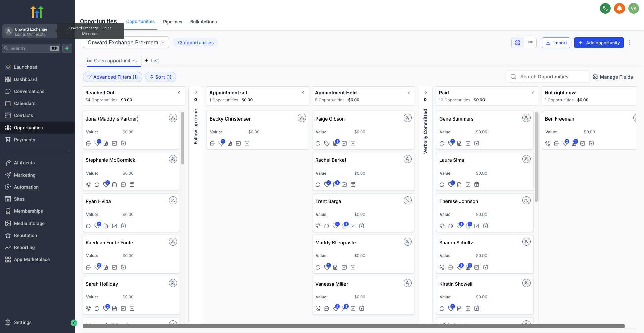The image size is (644, 333).
Task: Click the horizontal board scrollbar
Action: pyautogui.click(x=354, y=326)
